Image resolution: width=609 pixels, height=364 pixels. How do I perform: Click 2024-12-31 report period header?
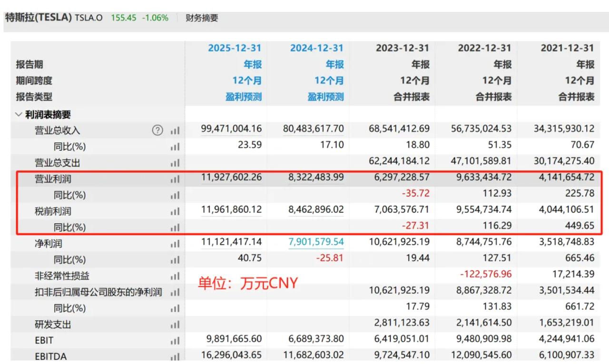click(316, 48)
